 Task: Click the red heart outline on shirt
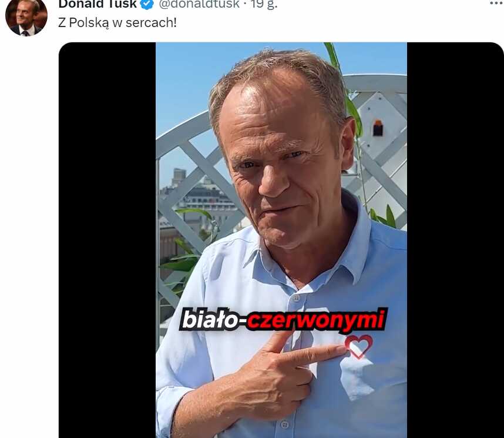coord(359,346)
